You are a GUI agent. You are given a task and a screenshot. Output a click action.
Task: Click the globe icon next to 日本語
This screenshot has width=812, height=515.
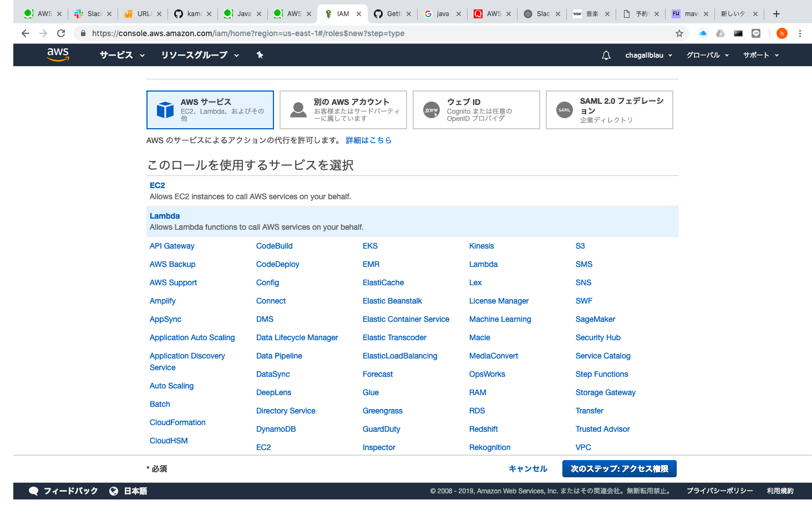114,491
